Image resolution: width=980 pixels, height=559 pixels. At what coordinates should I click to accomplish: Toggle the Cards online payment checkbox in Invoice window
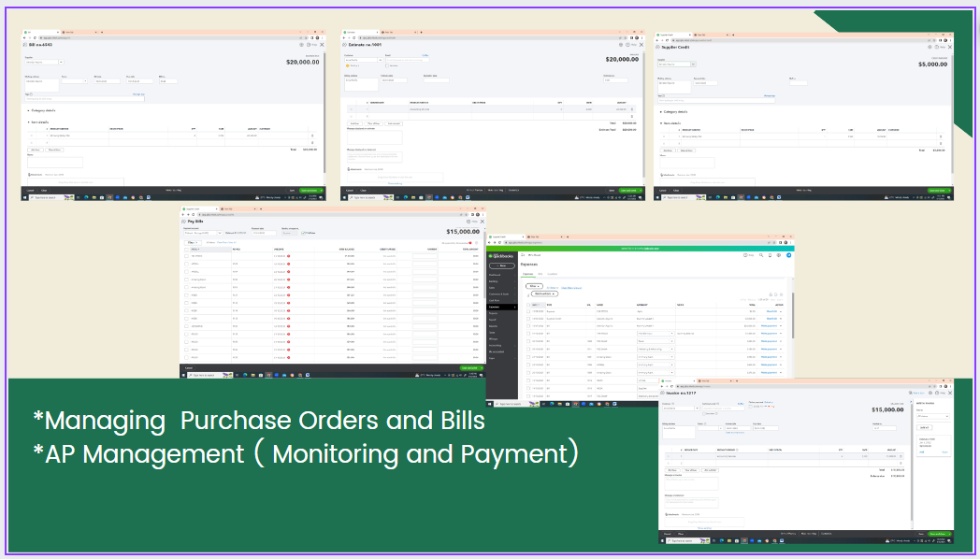[751, 406]
